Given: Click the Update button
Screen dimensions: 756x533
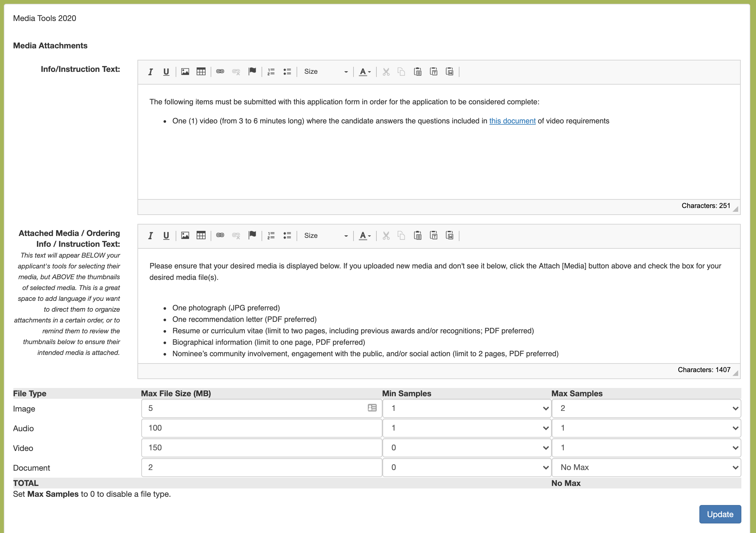Looking at the screenshot, I should coord(720,514).
